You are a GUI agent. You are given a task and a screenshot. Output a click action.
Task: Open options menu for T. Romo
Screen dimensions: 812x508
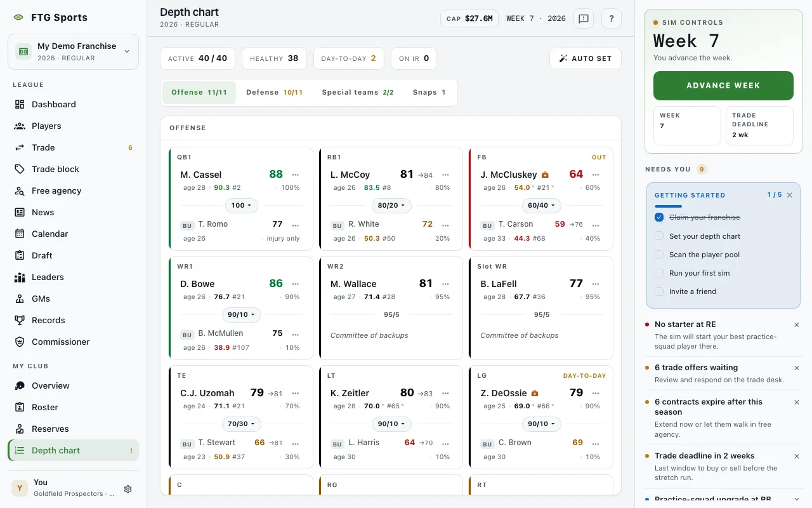[x=296, y=225]
